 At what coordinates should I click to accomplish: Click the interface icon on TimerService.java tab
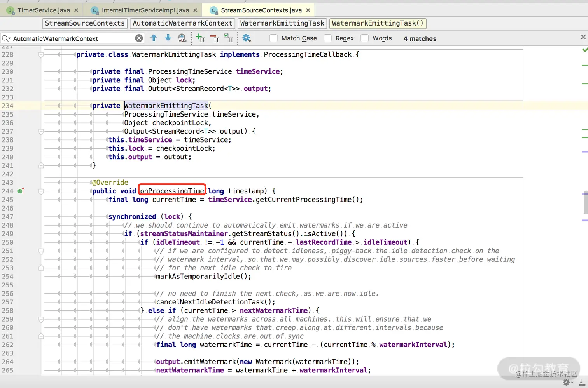click(10, 10)
